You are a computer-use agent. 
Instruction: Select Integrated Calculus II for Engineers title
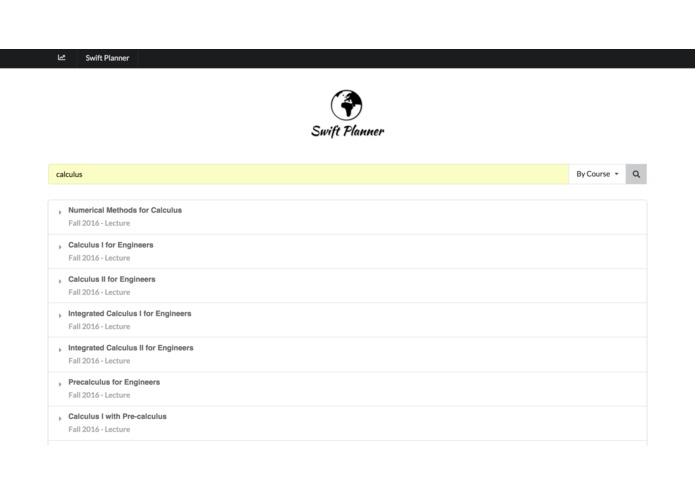coord(131,348)
